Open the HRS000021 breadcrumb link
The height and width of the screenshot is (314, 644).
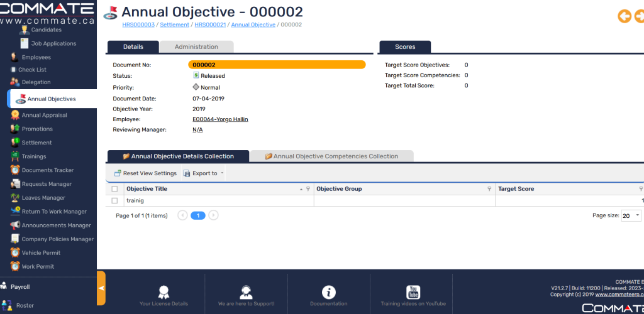click(210, 24)
